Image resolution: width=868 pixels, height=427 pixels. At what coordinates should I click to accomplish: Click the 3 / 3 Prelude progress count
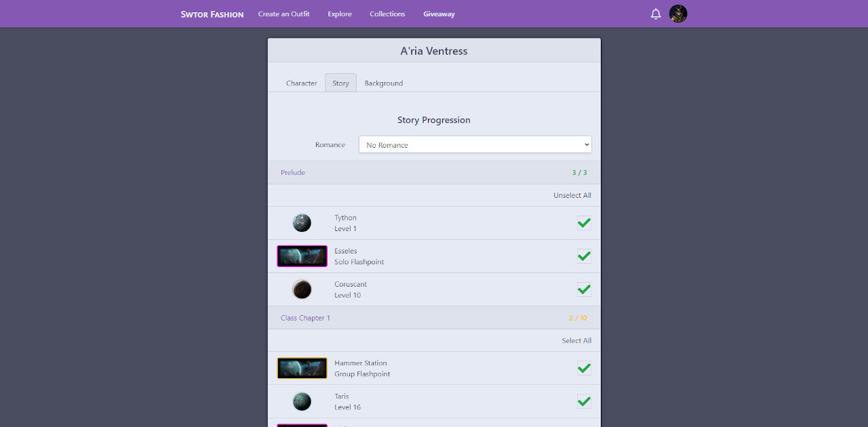click(580, 172)
